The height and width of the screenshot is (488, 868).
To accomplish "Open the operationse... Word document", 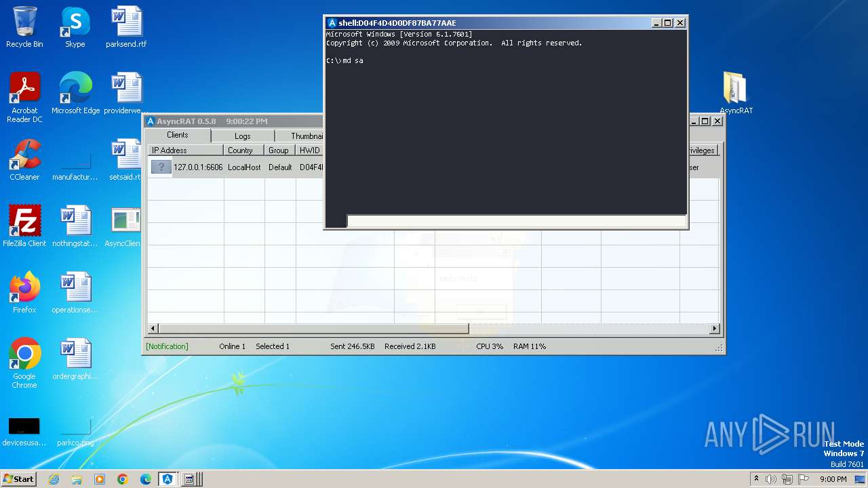I will click(75, 293).
